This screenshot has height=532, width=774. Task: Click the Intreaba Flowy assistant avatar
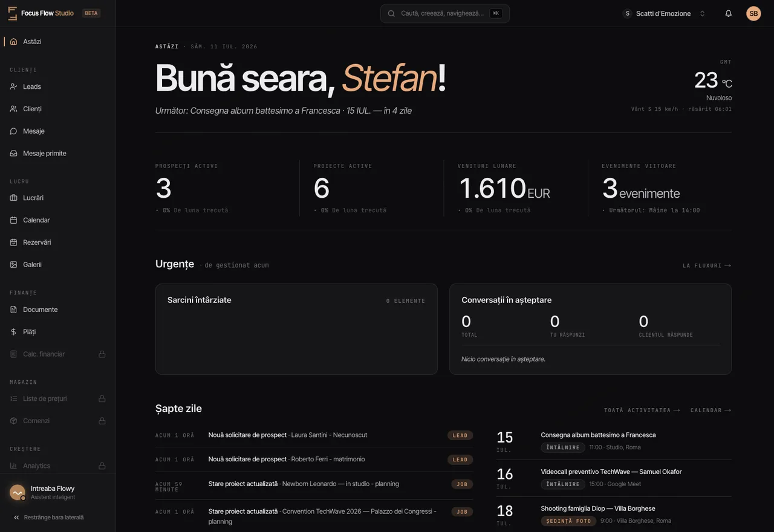pyautogui.click(x=18, y=493)
